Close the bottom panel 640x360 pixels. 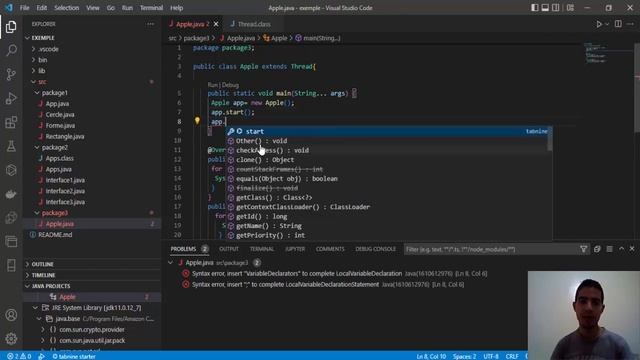click(632, 249)
